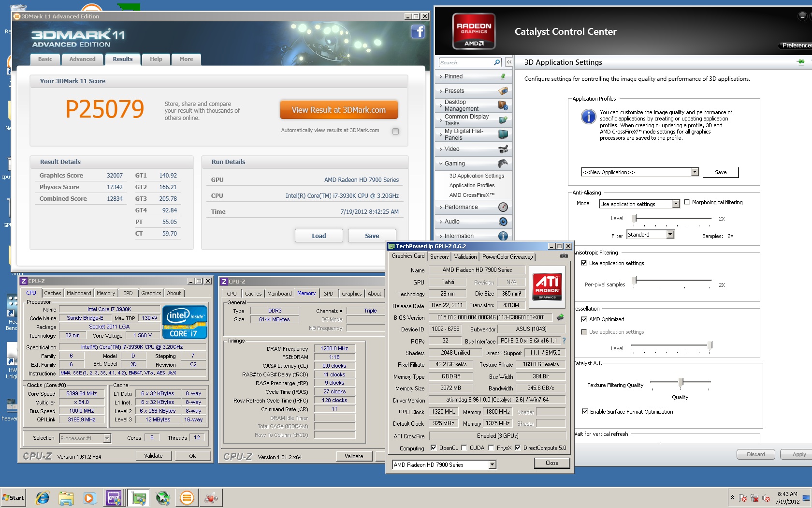Uncheck Anisotropic Filtering Use application settings

(584, 263)
